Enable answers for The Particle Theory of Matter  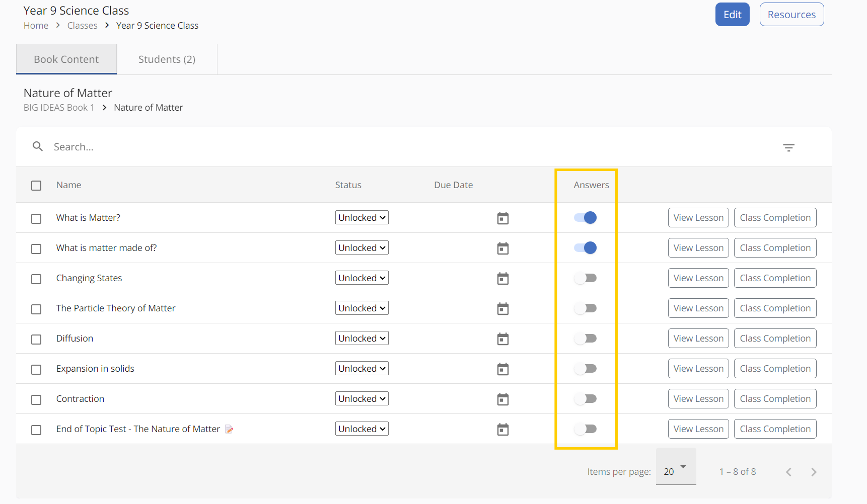coord(585,308)
